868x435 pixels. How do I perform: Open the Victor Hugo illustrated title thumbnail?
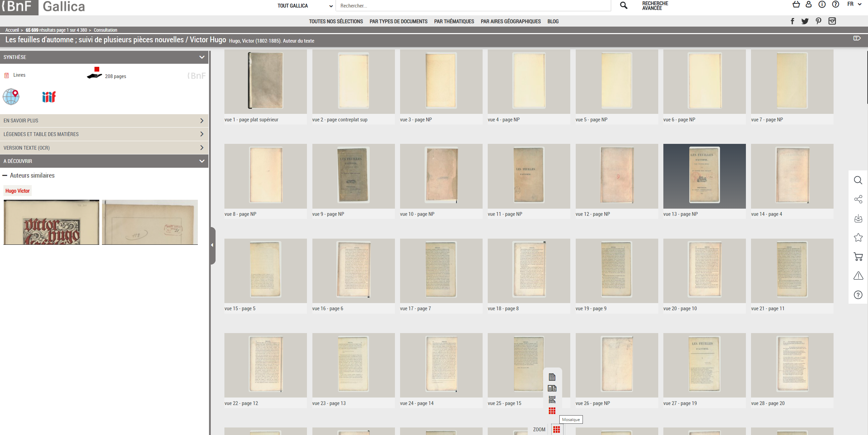(51, 222)
